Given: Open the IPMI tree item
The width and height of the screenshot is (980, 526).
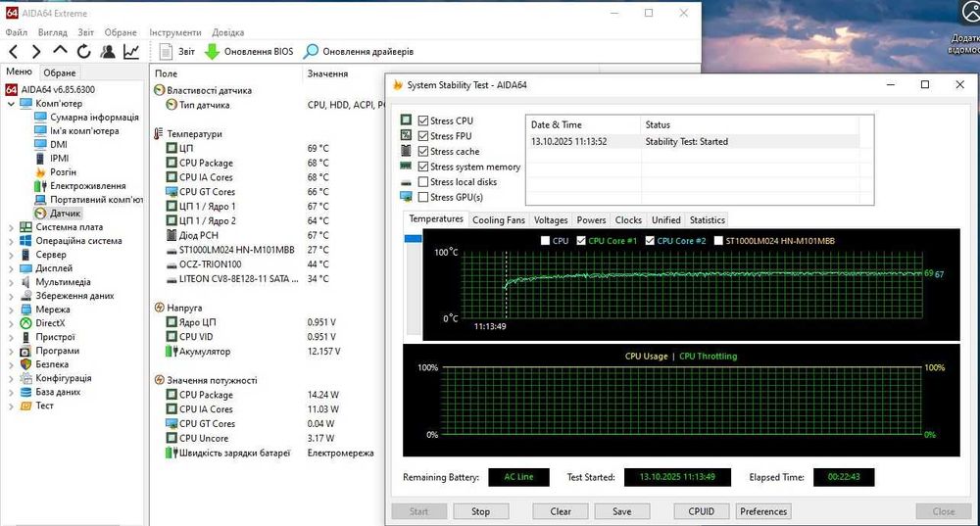Looking at the screenshot, I should (59, 158).
